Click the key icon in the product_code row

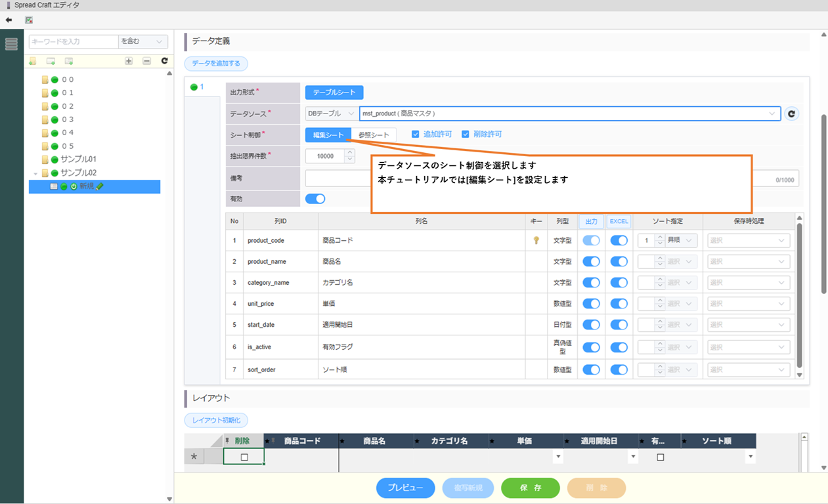point(536,241)
